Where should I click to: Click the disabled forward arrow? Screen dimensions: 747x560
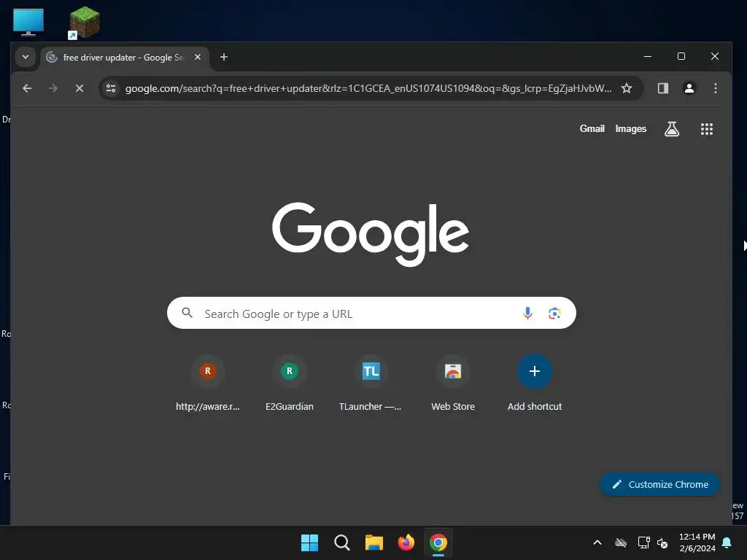click(53, 88)
